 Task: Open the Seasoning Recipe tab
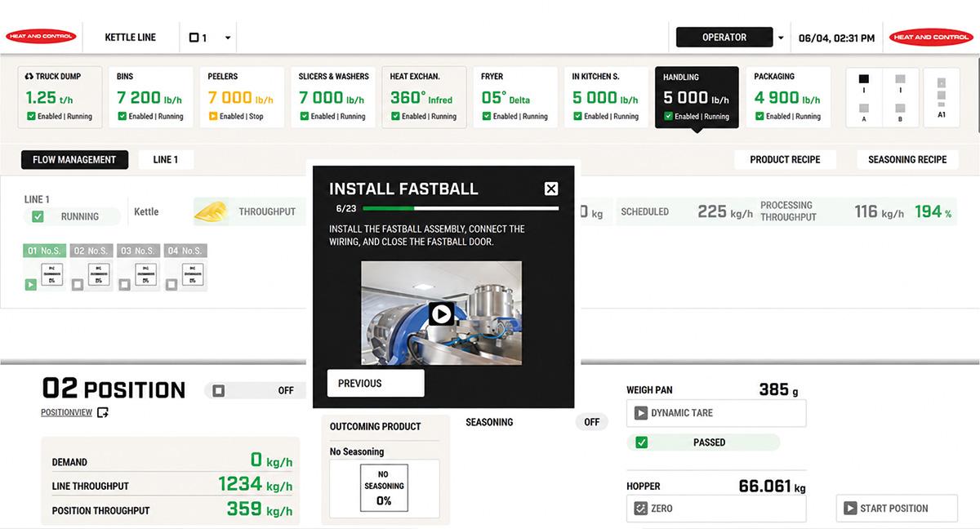[907, 159]
